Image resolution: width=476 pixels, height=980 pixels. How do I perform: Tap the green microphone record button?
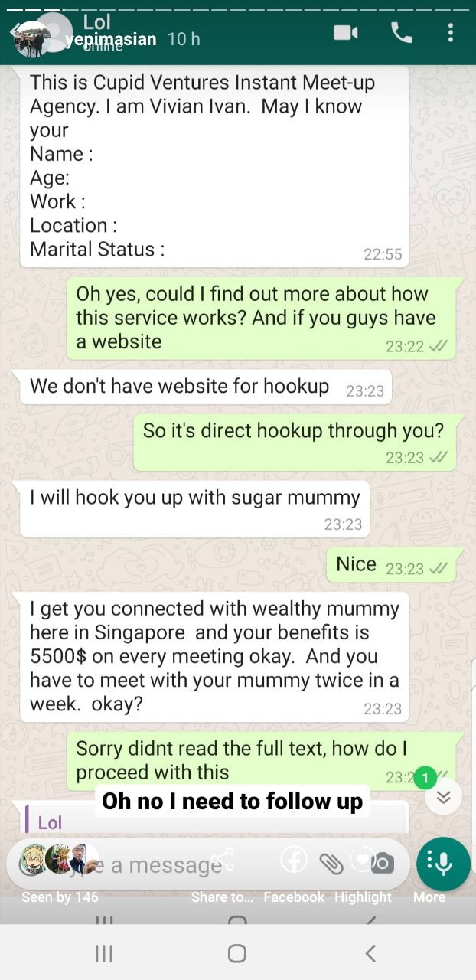(443, 864)
